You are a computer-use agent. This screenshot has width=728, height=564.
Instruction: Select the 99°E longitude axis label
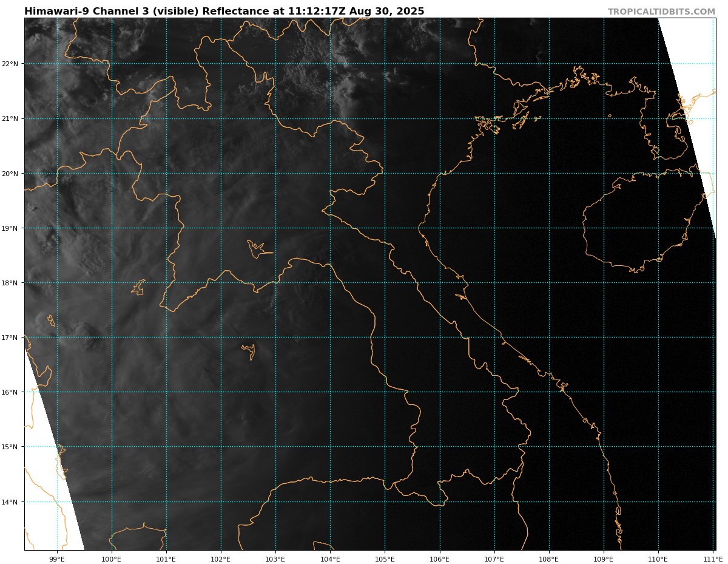coord(57,559)
